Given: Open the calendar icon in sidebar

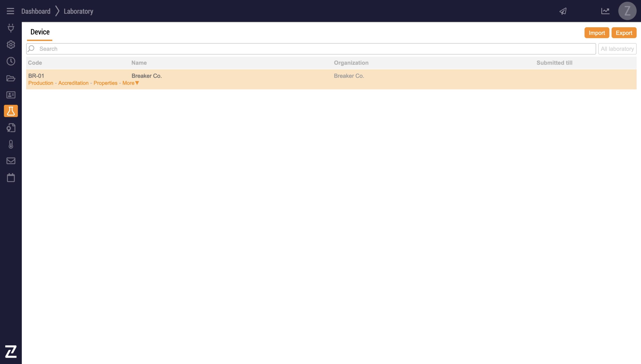Looking at the screenshot, I should (x=11, y=178).
